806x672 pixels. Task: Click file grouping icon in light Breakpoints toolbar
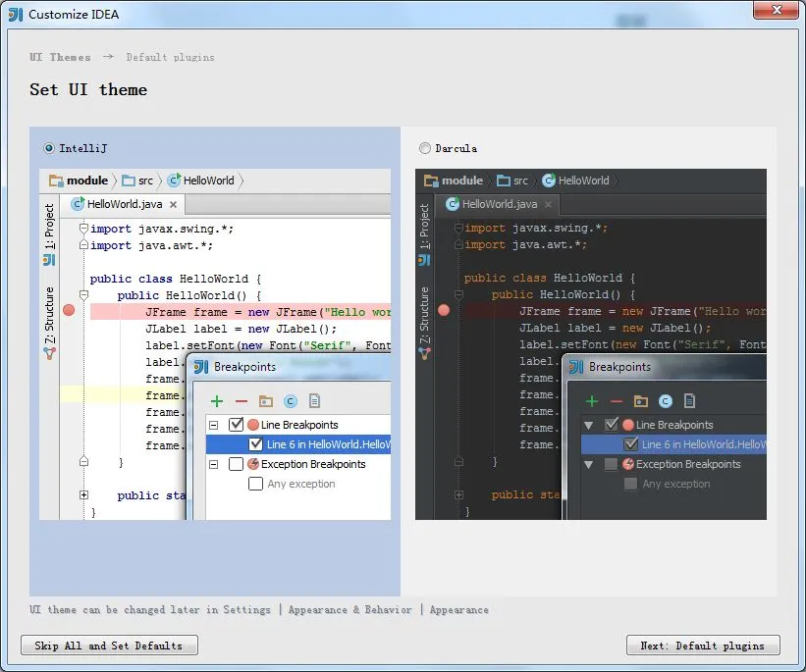tap(314, 401)
